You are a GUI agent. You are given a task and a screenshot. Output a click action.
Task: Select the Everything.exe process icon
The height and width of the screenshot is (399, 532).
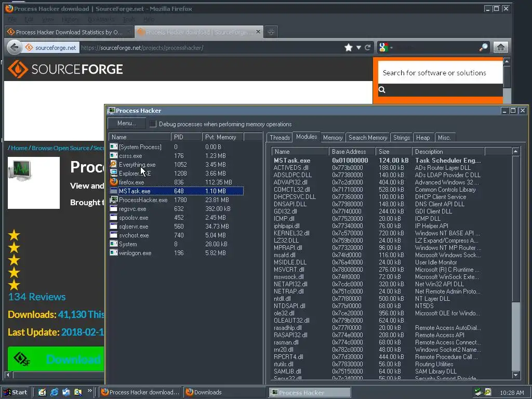pyautogui.click(x=114, y=164)
